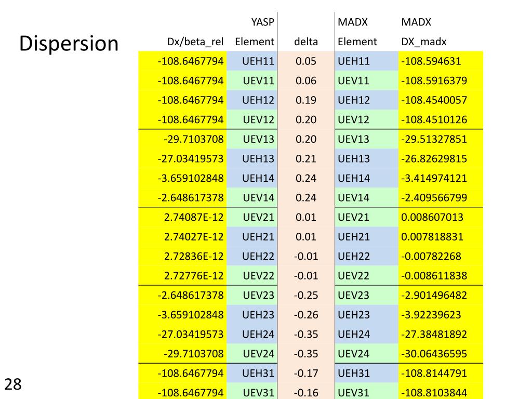Image resolution: width=532 pixels, height=399 pixels.
Task: Select cell -27.38481892
Action: [x=434, y=334]
